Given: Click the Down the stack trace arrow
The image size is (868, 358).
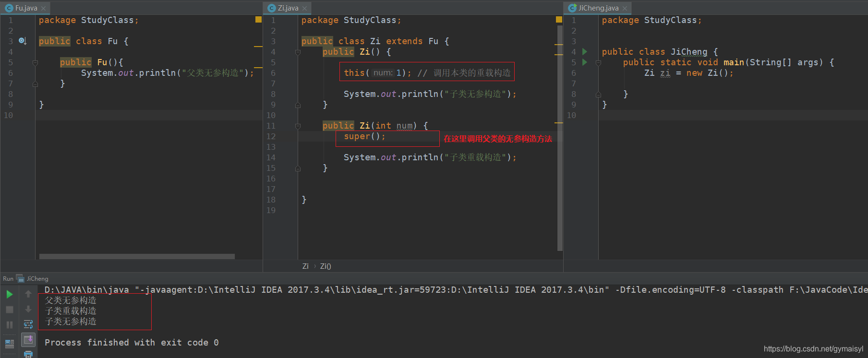Looking at the screenshot, I should click(28, 309).
